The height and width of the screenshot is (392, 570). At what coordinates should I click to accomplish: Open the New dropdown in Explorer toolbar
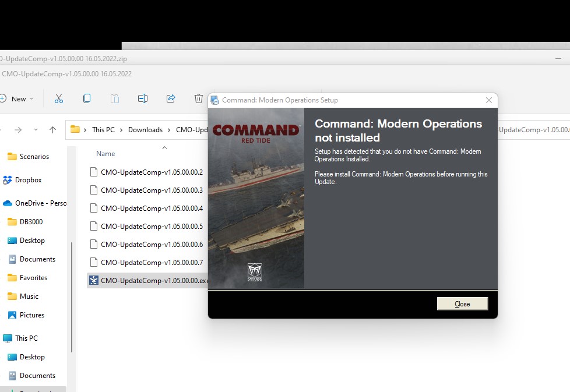17,99
